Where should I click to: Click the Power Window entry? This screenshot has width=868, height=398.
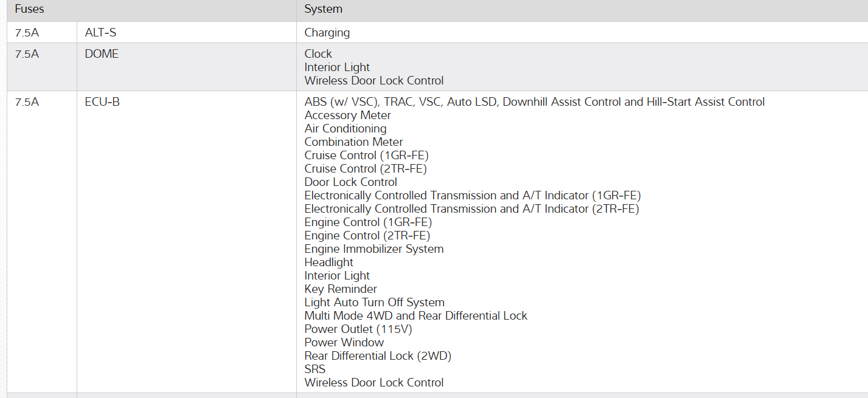(x=344, y=343)
